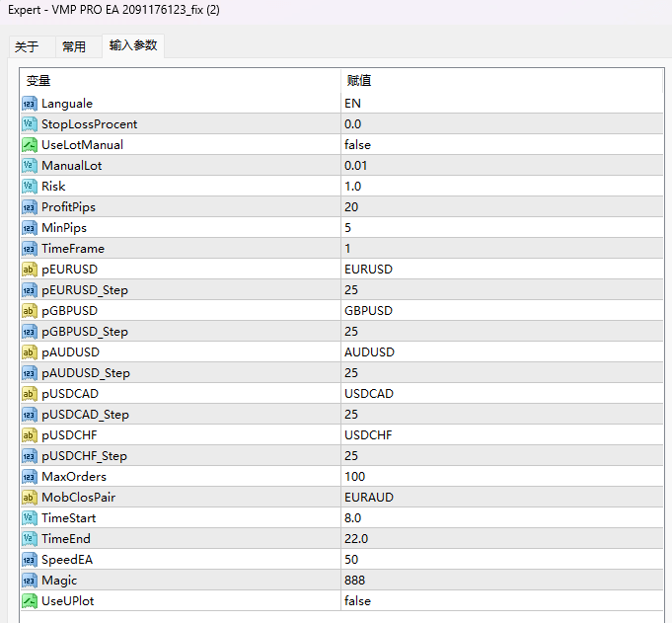672x623 pixels.
Task: Click the integer icon beside pAUDUSD_Step
Action: coord(30,373)
